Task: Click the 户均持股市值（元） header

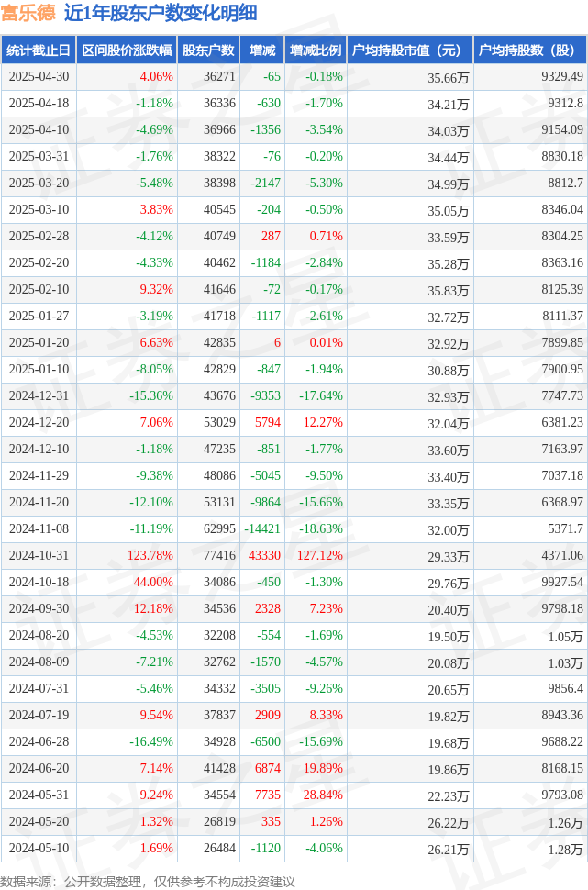Action: point(410,50)
